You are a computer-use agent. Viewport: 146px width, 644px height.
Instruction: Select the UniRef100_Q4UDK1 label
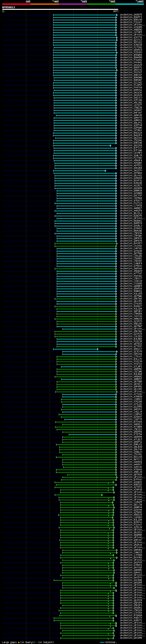[131, 608]
